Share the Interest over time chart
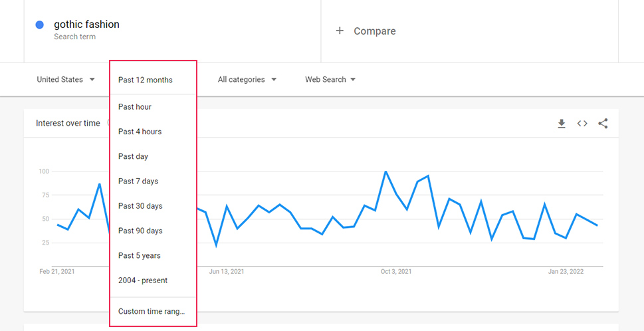The image size is (644, 331). point(603,123)
